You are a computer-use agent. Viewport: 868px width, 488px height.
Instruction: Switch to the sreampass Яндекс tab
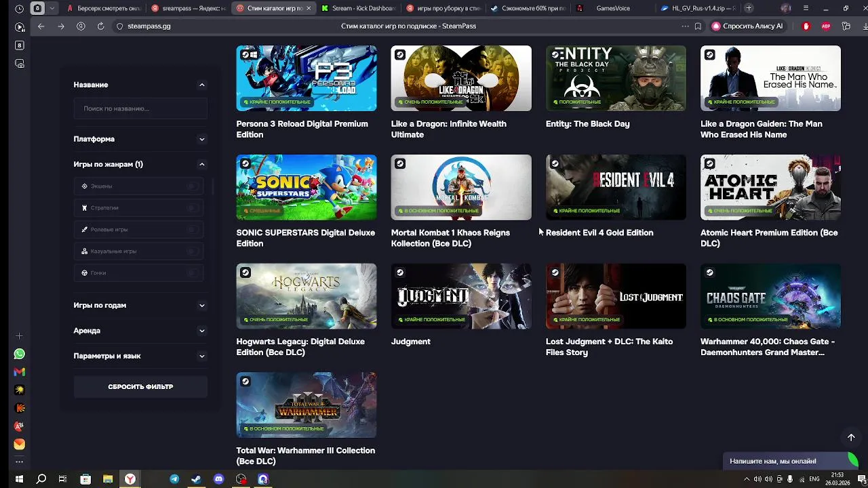(189, 8)
